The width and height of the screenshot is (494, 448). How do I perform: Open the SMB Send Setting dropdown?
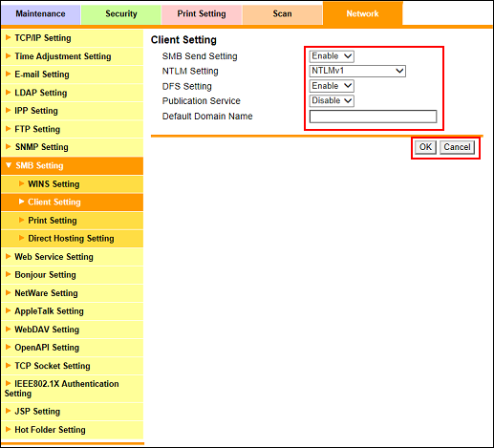pos(332,56)
